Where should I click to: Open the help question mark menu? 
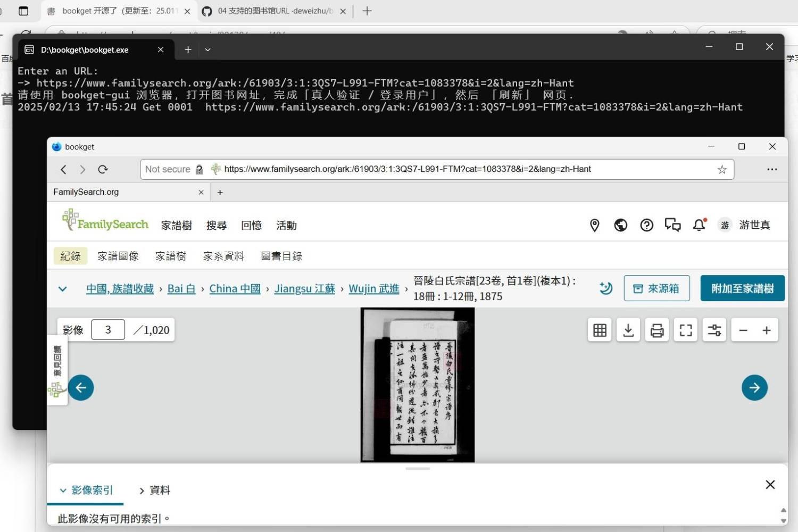(646, 225)
